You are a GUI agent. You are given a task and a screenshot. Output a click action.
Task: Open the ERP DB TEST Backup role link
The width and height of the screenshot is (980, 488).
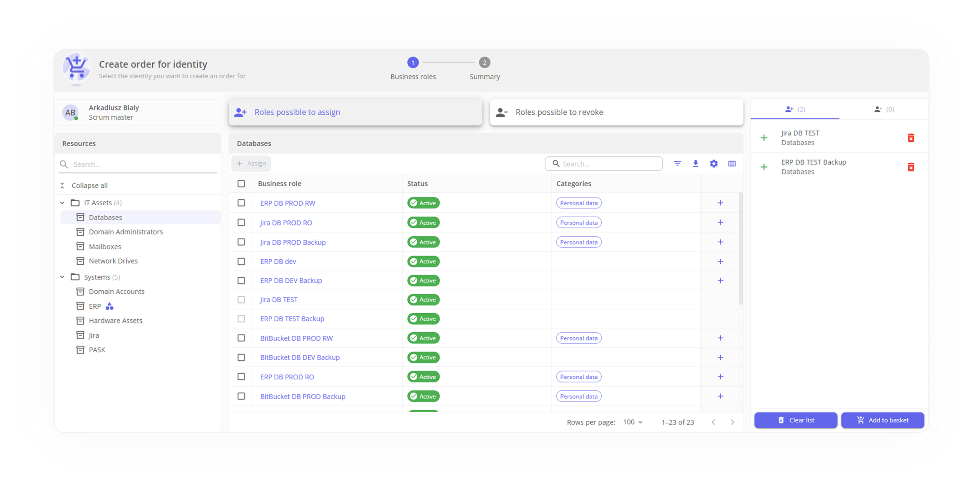point(292,318)
